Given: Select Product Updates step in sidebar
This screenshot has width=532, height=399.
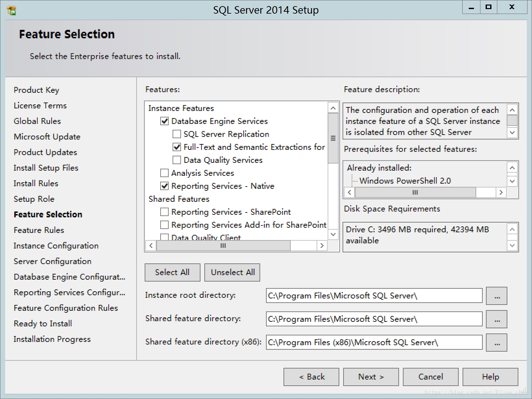Looking at the screenshot, I should pyautogui.click(x=45, y=152).
